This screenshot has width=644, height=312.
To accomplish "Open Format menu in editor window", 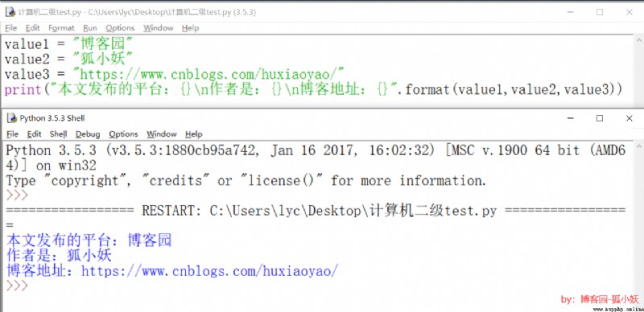I will pos(62,28).
